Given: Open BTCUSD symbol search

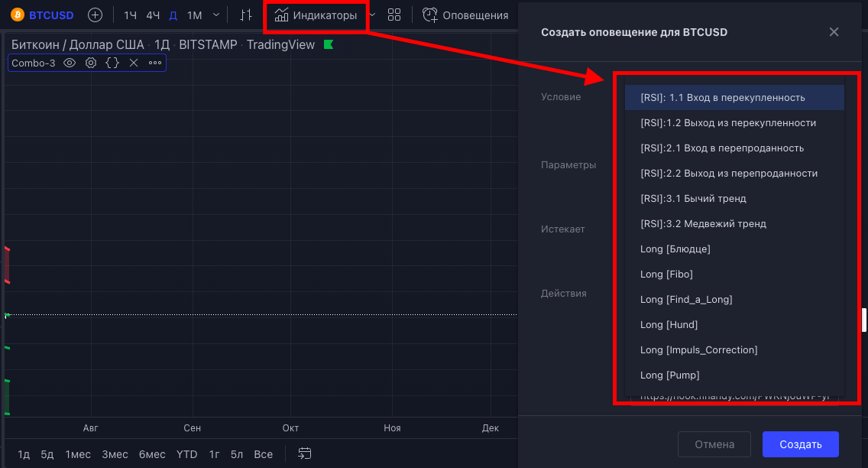Looking at the screenshot, I should pos(51,15).
